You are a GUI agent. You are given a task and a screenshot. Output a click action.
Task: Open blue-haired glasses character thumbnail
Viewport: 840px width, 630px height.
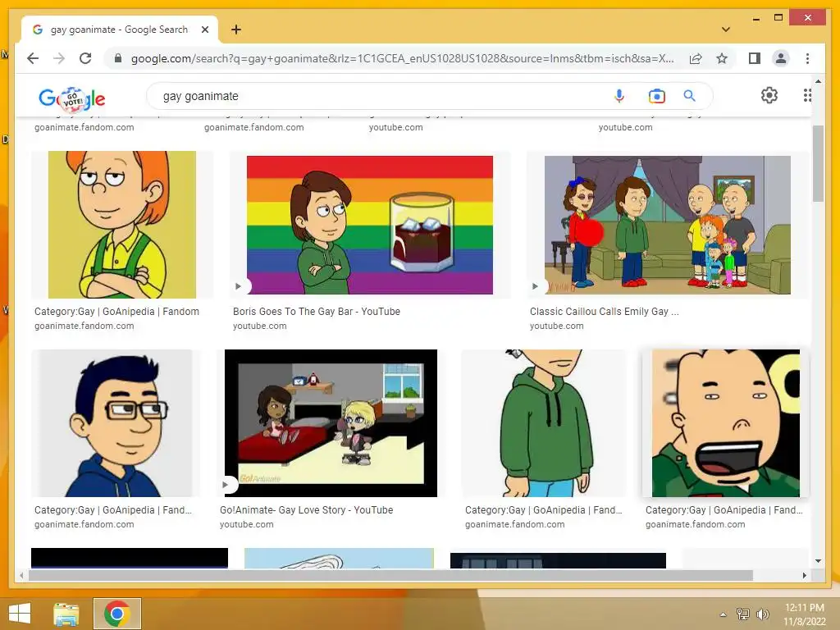click(x=116, y=423)
